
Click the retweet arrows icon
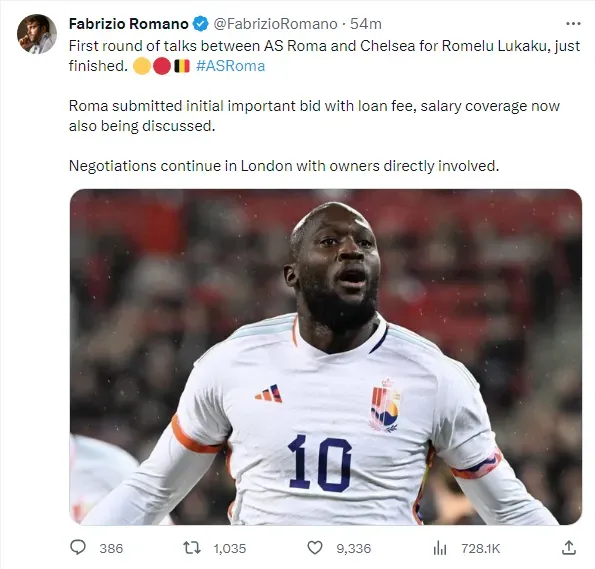[x=192, y=548]
